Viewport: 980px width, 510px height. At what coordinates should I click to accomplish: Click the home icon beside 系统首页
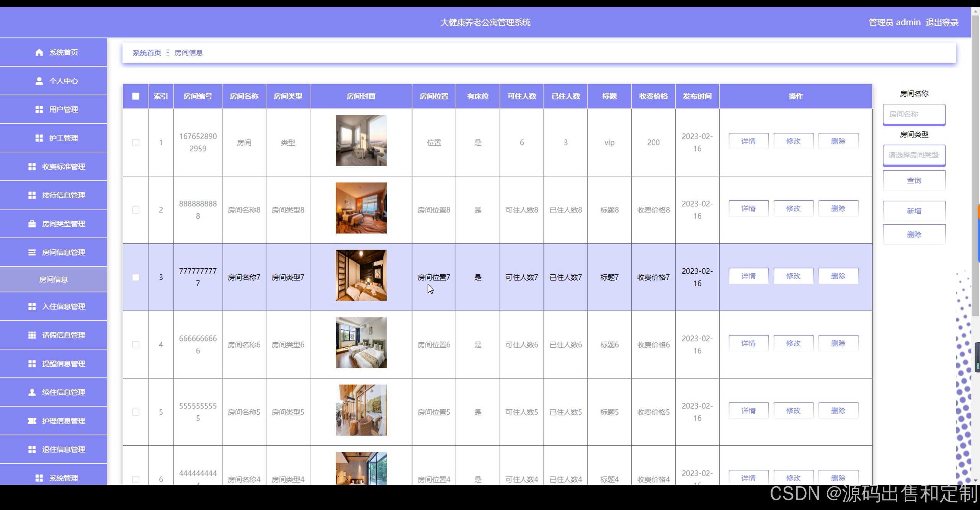(x=39, y=52)
